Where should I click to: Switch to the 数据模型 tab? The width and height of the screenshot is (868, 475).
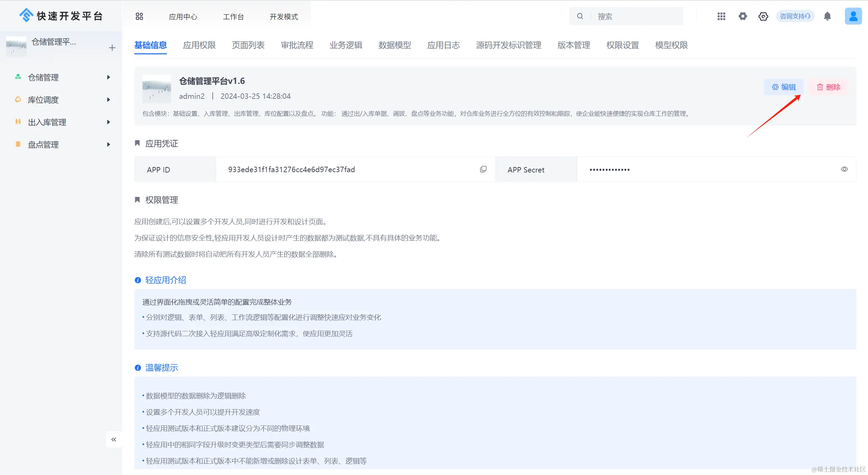click(394, 45)
